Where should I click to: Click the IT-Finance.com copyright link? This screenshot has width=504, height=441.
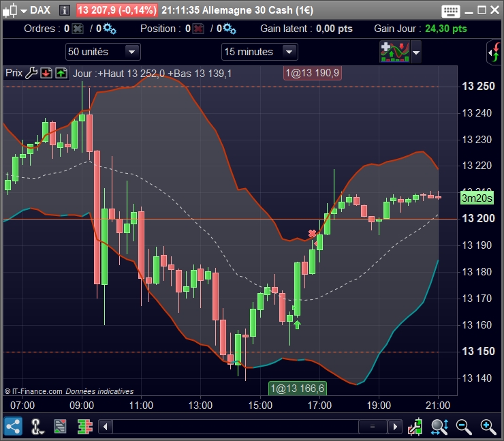pos(33,391)
